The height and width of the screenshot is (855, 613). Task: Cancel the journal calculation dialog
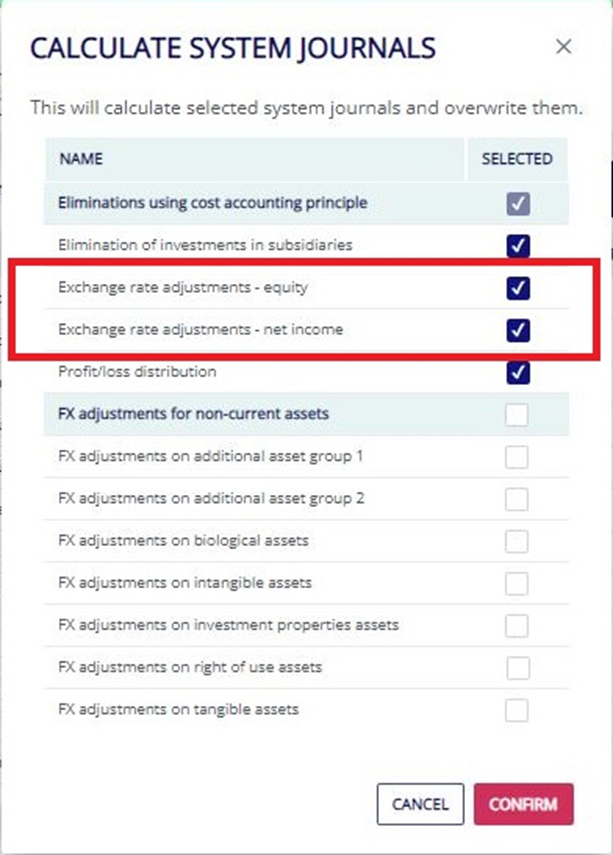click(x=420, y=804)
